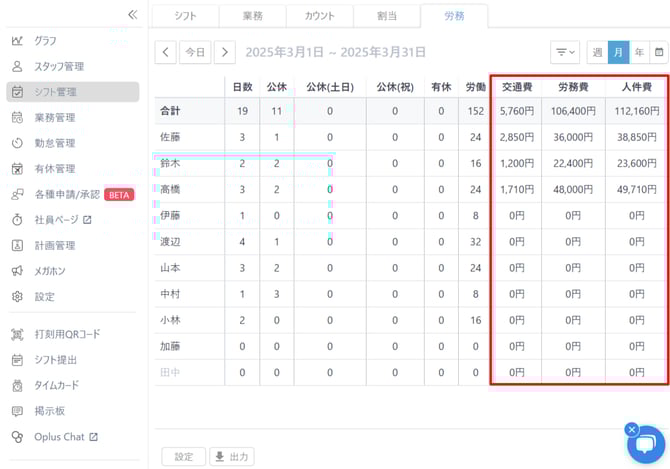Open the filter dropdown menu

[x=564, y=52]
